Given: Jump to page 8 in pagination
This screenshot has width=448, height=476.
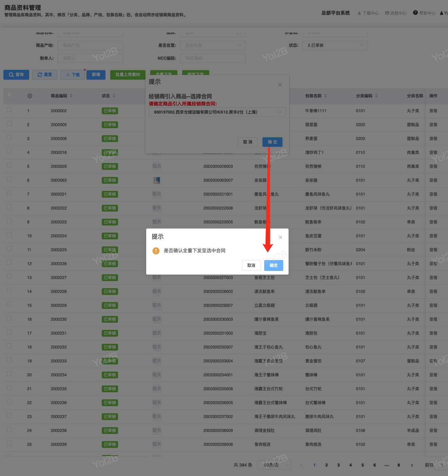Looking at the screenshot, I should click(x=398, y=465).
